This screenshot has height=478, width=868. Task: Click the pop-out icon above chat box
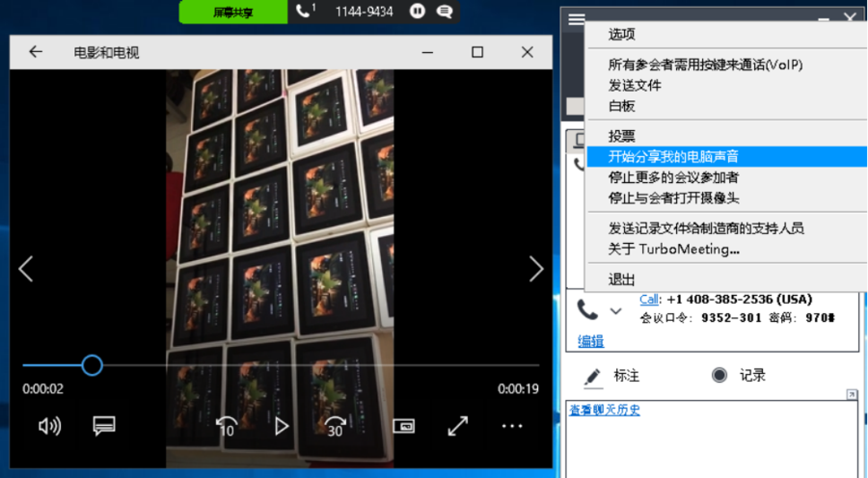point(852,394)
